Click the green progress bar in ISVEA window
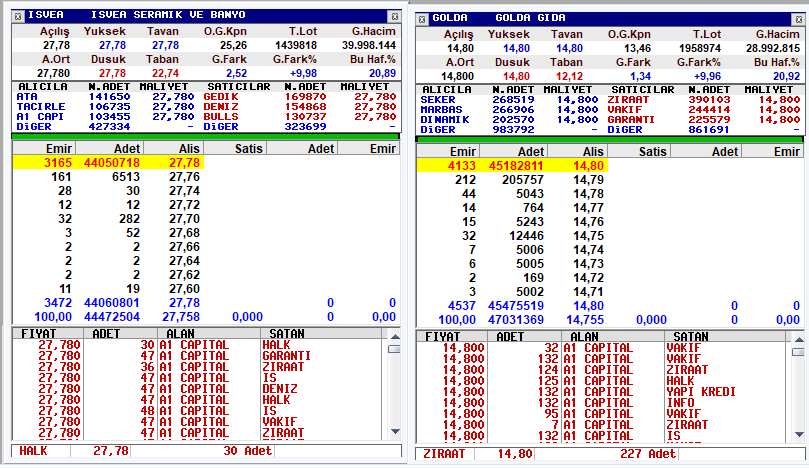Screen dimensions: 809x468 coord(205,137)
